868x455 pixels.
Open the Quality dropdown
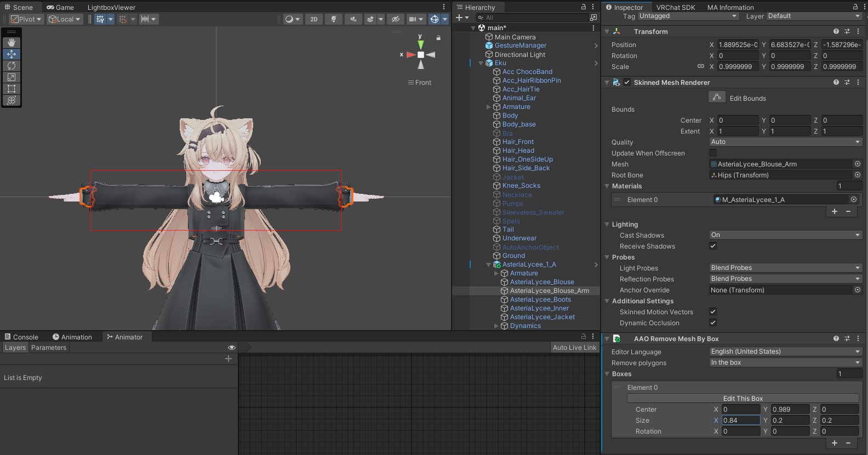786,142
